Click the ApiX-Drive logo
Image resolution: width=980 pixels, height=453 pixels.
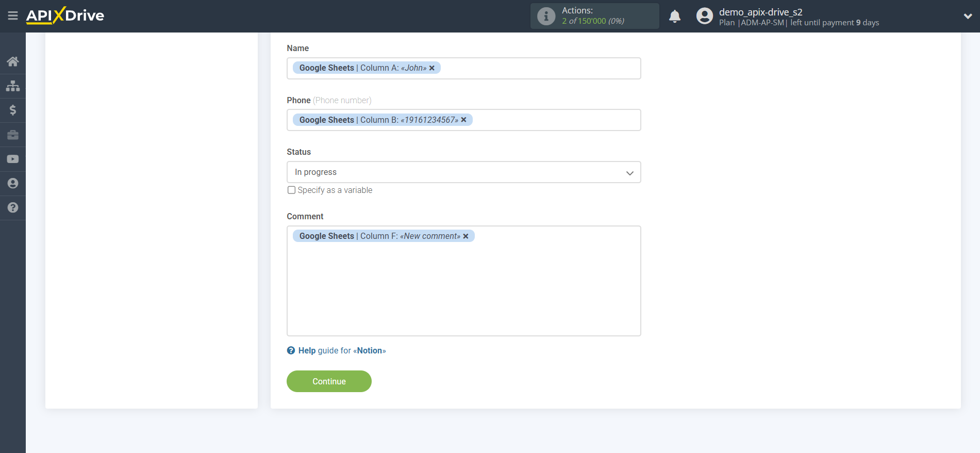click(x=65, y=15)
